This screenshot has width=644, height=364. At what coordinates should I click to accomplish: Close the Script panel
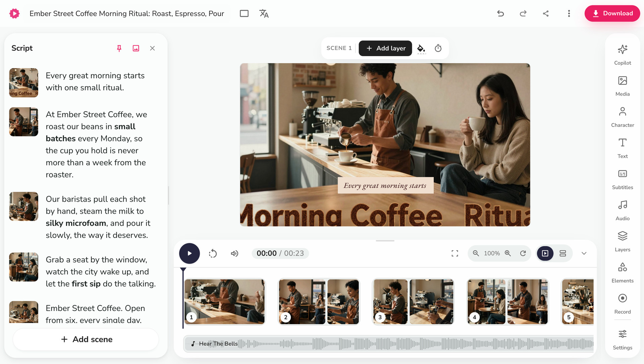point(152,48)
